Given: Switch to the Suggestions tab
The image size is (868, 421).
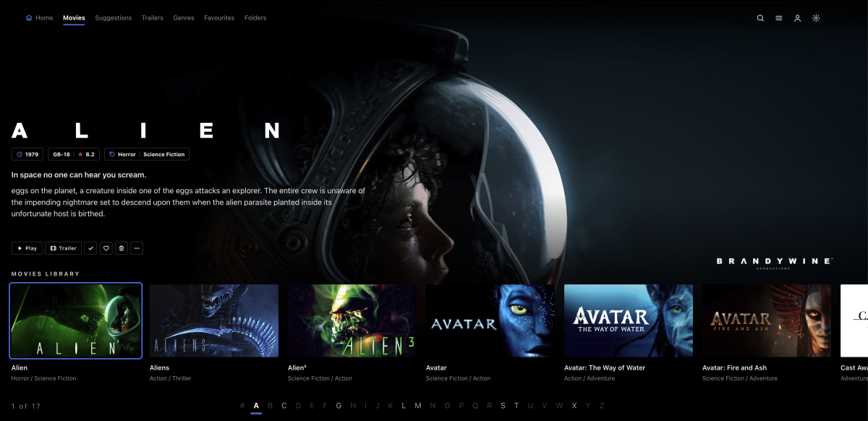Looking at the screenshot, I should pyautogui.click(x=113, y=18).
